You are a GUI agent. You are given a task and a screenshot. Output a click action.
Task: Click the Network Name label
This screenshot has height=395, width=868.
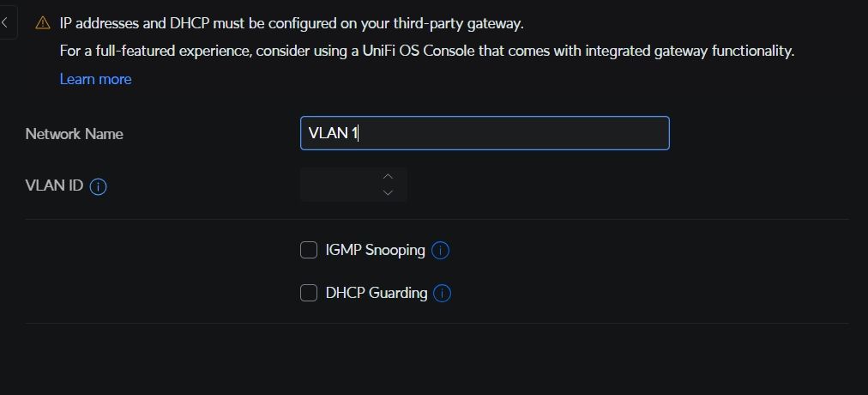pyautogui.click(x=74, y=134)
